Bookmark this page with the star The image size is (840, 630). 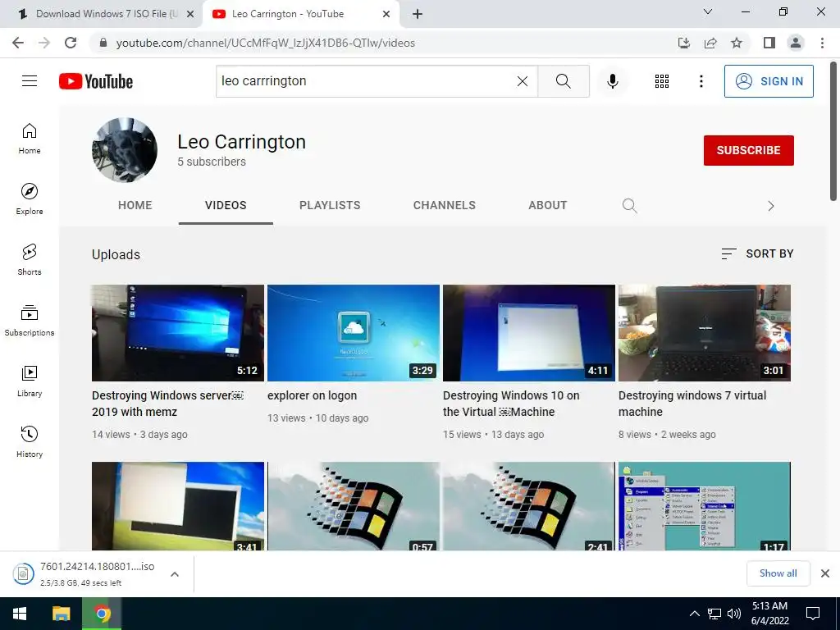[x=737, y=43]
